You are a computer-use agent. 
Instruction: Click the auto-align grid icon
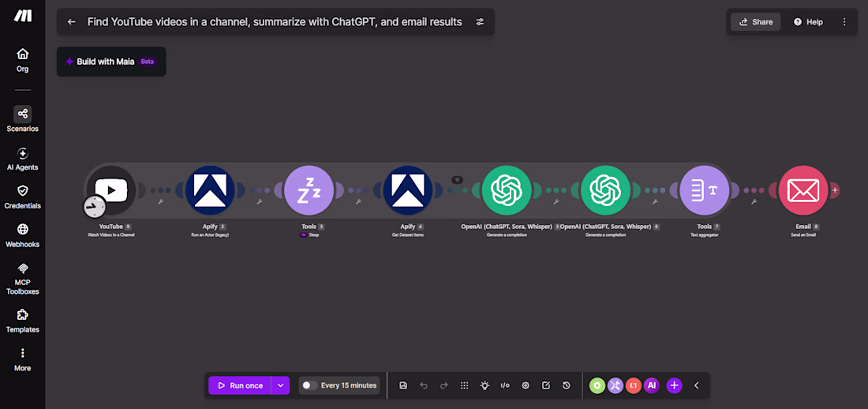coord(465,385)
